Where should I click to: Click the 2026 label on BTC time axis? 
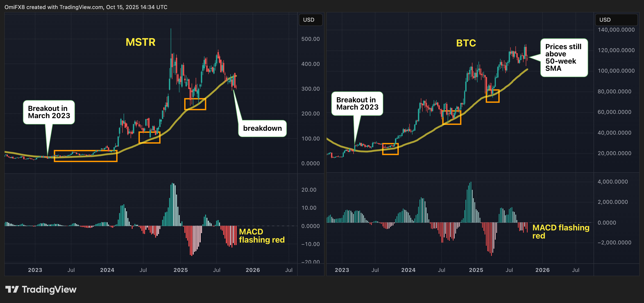tap(542, 270)
